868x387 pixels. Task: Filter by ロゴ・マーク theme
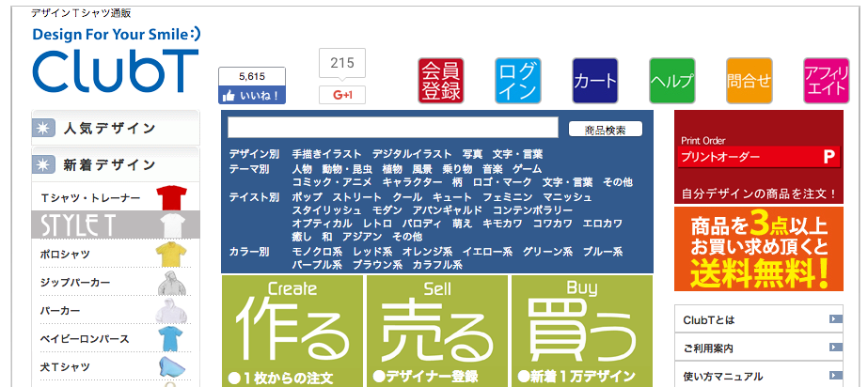[502, 182]
